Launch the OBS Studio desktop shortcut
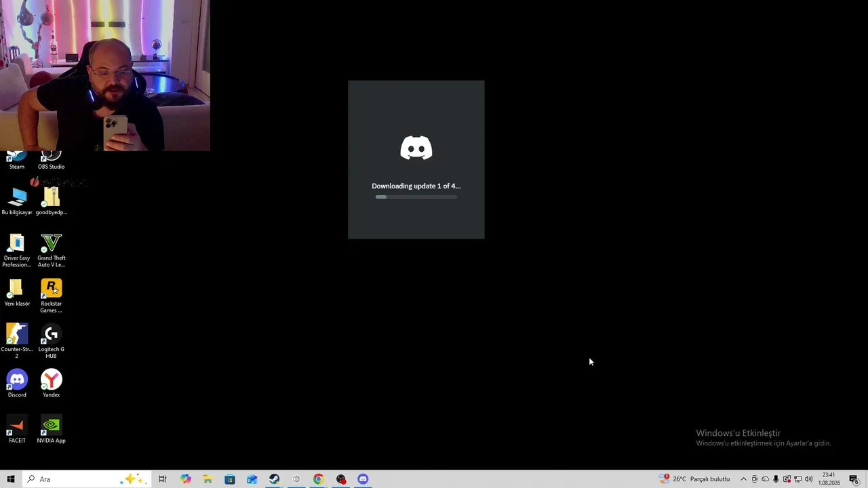The image size is (868, 488). (51, 160)
